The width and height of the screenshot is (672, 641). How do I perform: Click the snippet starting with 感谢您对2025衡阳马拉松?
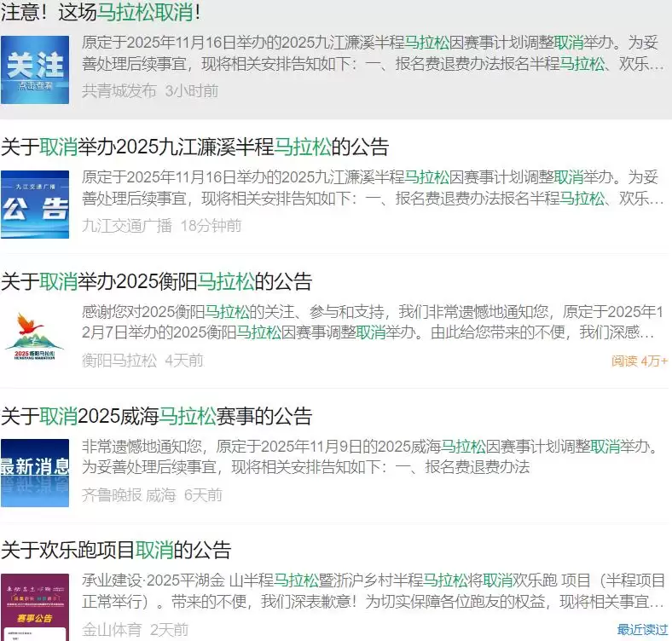click(x=373, y=322)
